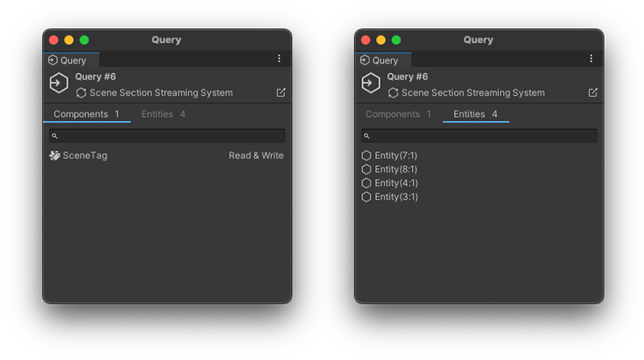Click the SceneTag component icon

click(55, 155)
